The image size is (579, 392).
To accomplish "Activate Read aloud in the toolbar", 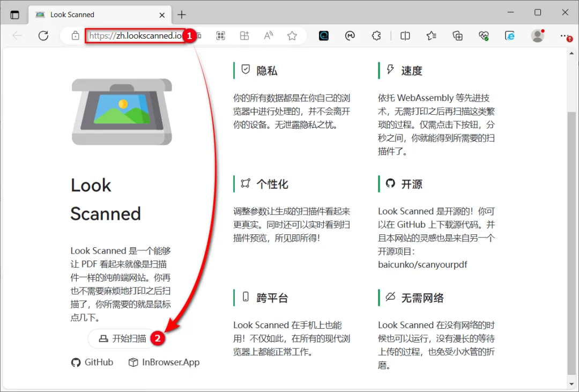I will (269, 36).
